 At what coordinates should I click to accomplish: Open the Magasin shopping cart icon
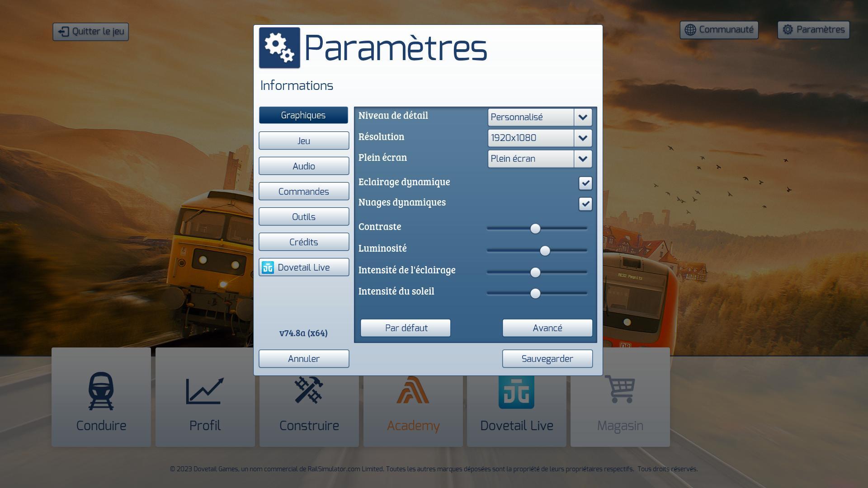(620, 389)
